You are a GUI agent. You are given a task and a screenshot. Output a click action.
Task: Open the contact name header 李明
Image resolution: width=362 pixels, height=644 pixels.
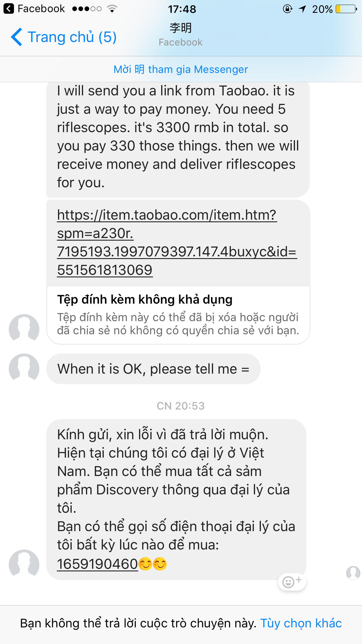181,28
